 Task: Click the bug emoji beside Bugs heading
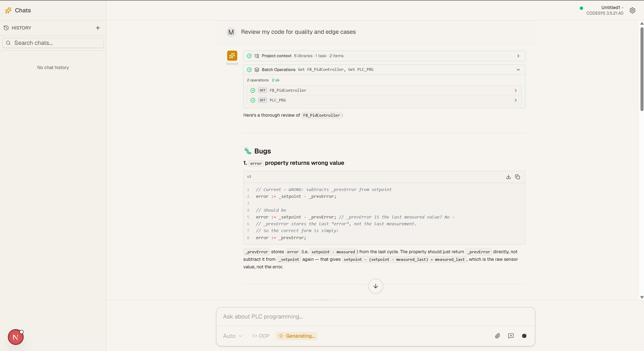tap(248, 151)
